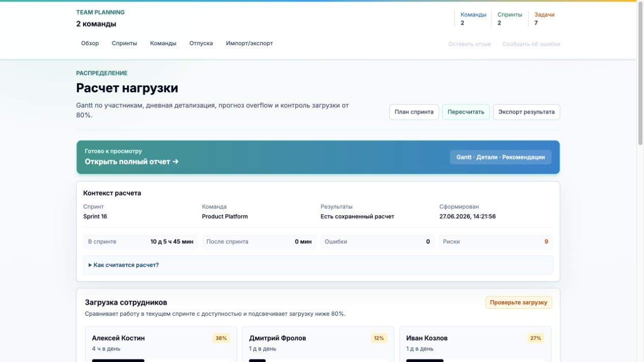This screenshot has width=644, height=362.
Task: Click the Задачи counter in header
Action: (544, 19)
